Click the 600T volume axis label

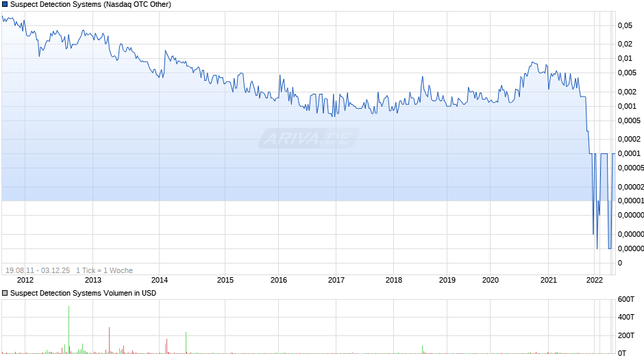click(626, 299)
